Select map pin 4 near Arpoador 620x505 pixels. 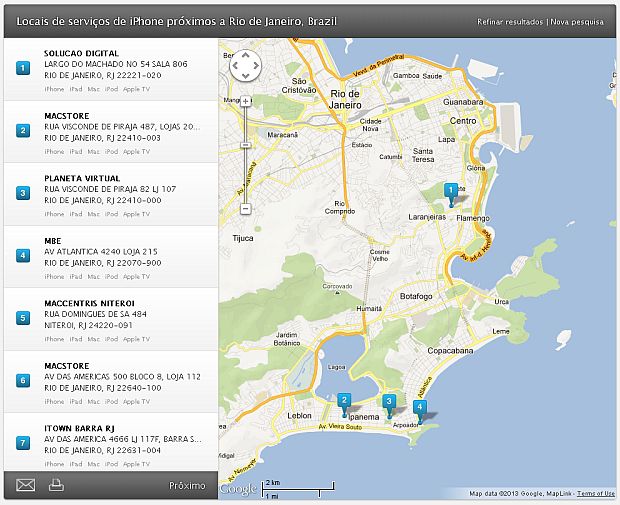(x=420, y=412)
